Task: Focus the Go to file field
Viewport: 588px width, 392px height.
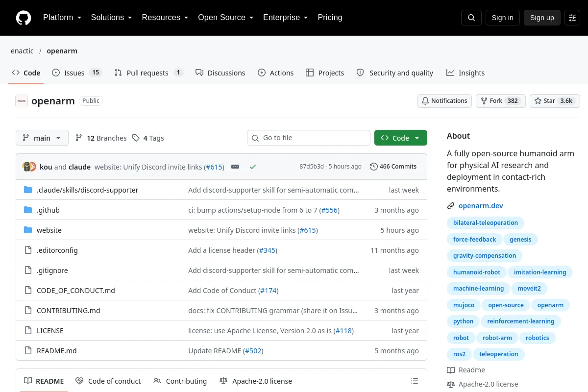Action: [309, 138]
